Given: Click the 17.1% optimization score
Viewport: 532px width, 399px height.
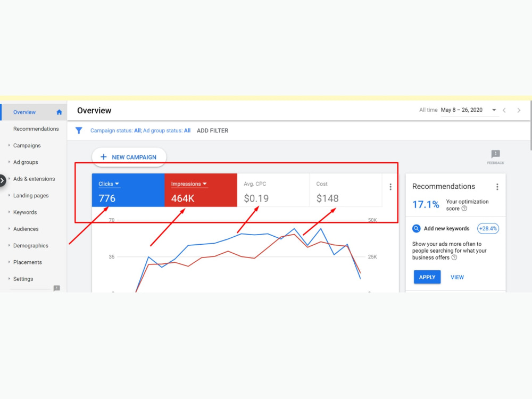Looking at the screenshot, I should (x=426, y=205).
